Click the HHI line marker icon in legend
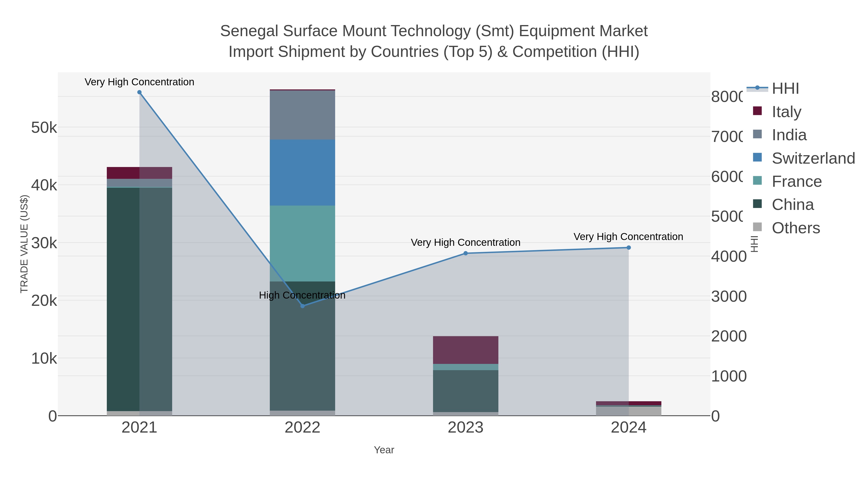Viewport: 868px width, 488px height. tap(757, 88)
